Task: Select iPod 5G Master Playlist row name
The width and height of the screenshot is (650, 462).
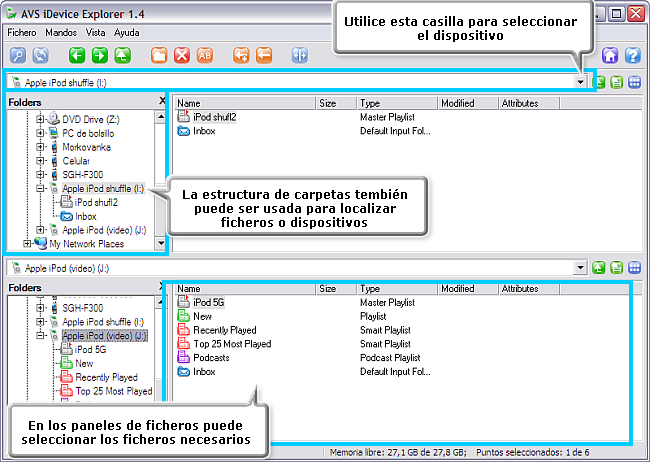Action: click(209, 302)
